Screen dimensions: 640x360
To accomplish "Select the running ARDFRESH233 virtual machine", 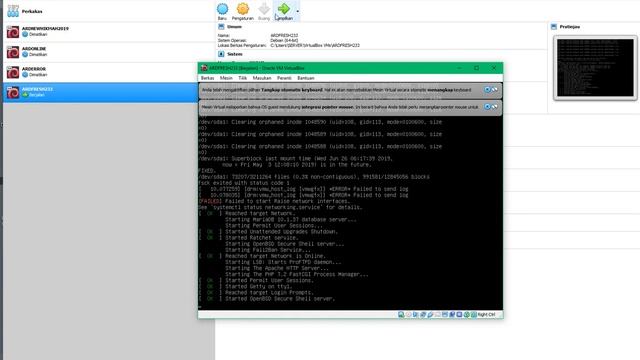I will point(100,92).
